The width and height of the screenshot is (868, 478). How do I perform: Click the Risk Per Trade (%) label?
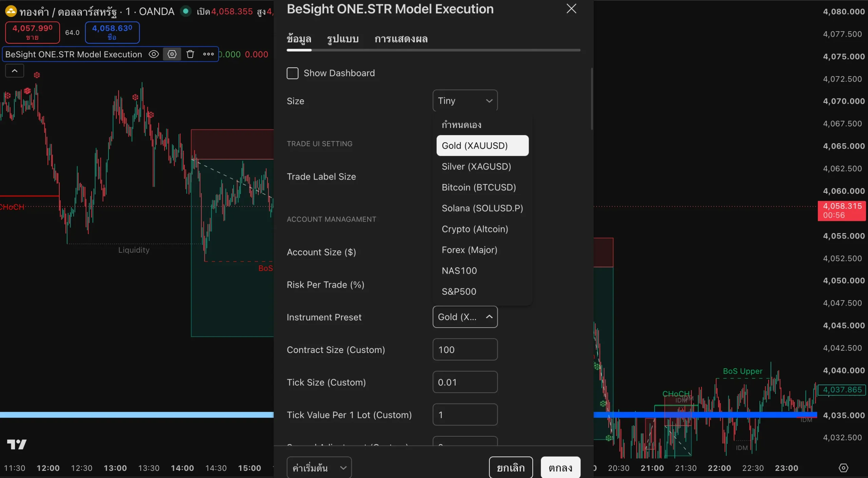click(325, 285)
